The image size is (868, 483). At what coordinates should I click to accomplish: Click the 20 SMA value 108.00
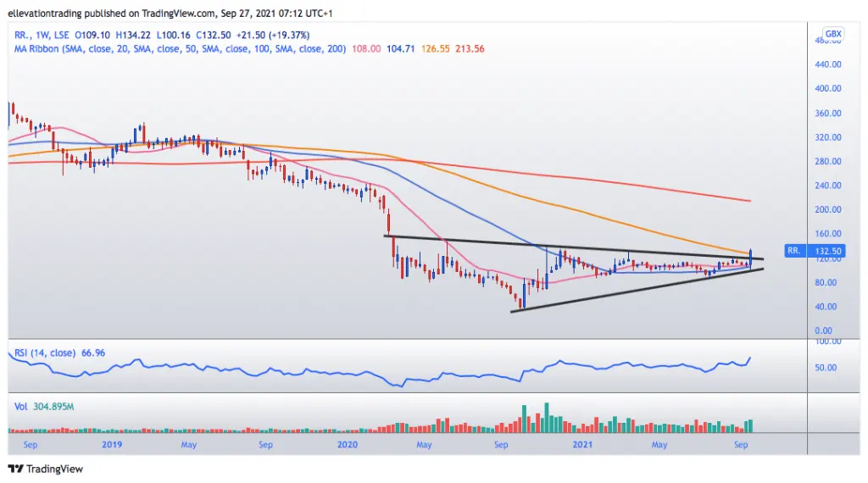coord(366,48)
